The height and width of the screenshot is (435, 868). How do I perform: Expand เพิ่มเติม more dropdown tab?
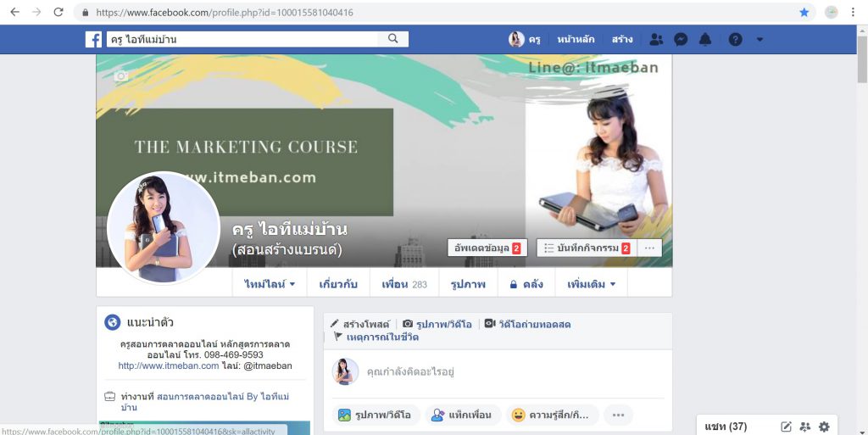[591, 284]
